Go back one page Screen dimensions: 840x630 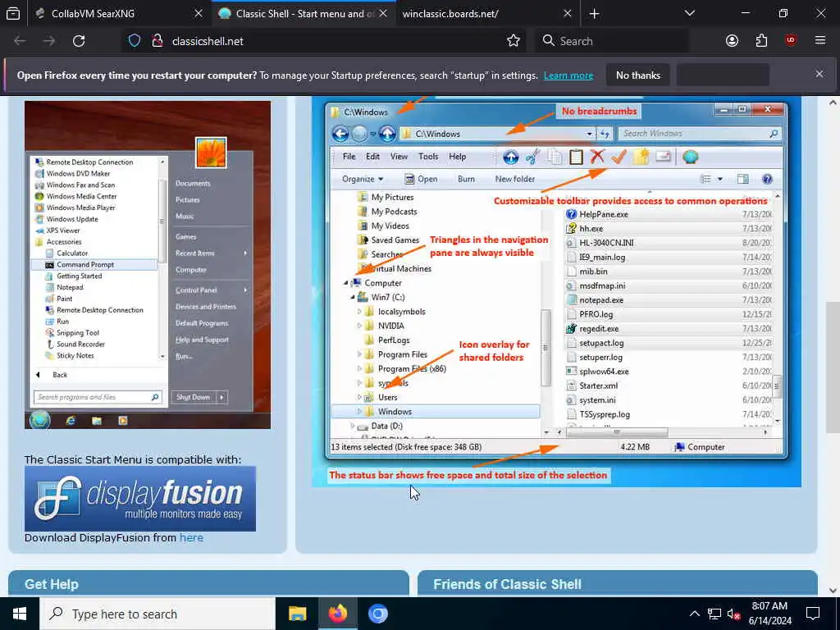point(20,41)
